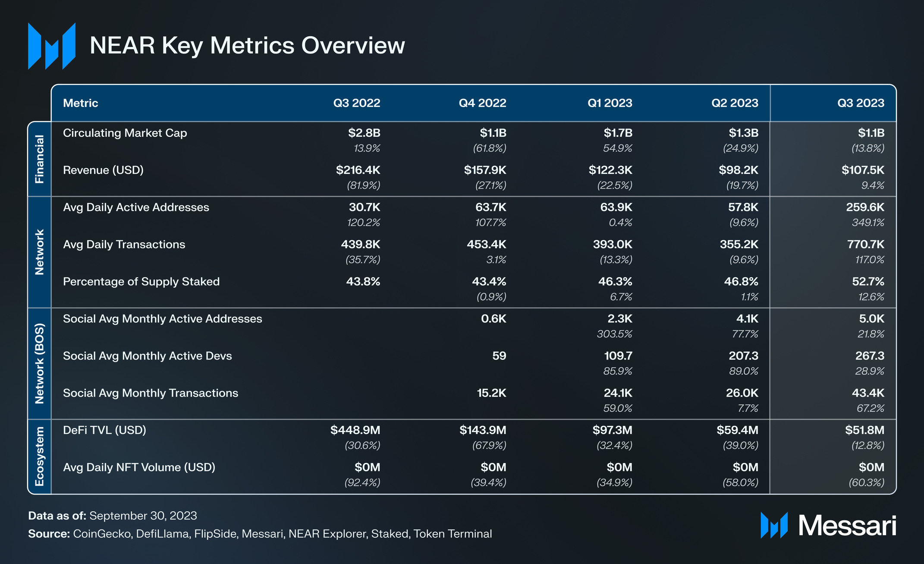Click the Q3 2023 revenue value $107.5K
The width and height of the screenshot is (924, 564).
pyautogui.click(x=862, y=170)
